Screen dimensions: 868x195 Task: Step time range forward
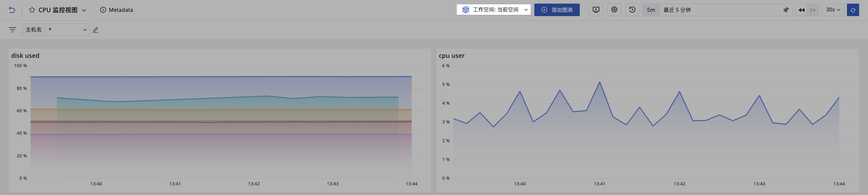coord(813,10)
